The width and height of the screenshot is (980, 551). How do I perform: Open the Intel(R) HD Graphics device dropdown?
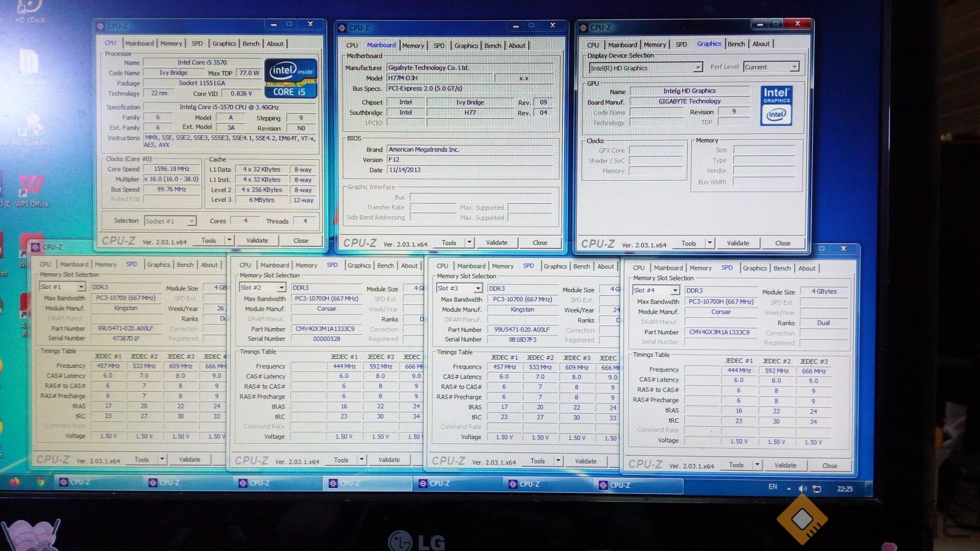point(698,67)
